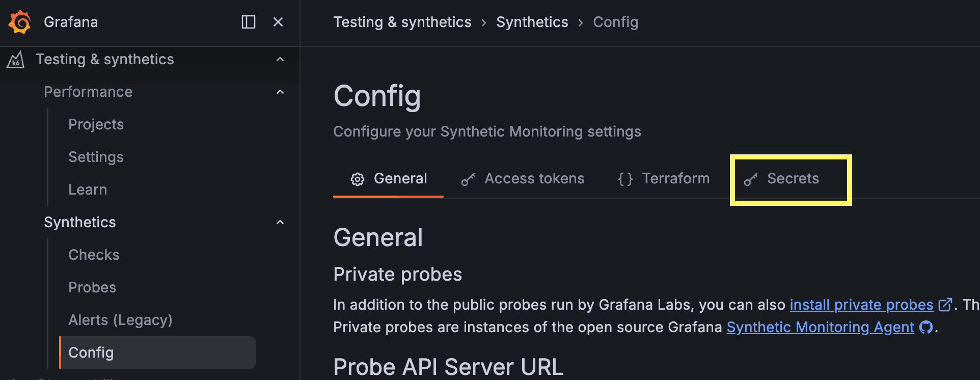Click Synthetics breadcrumb link
The image size is (980, 380).
click(532, 22)
